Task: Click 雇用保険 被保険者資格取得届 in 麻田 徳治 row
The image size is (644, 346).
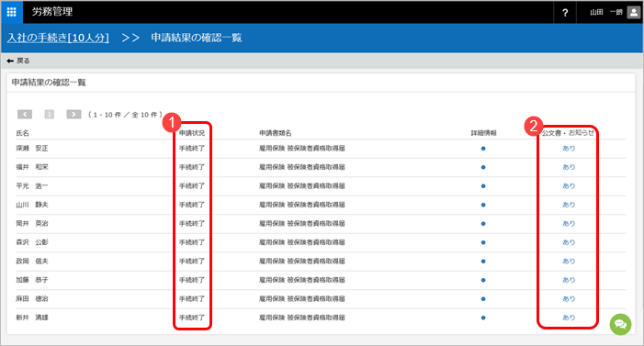Action: click(302, 299)
